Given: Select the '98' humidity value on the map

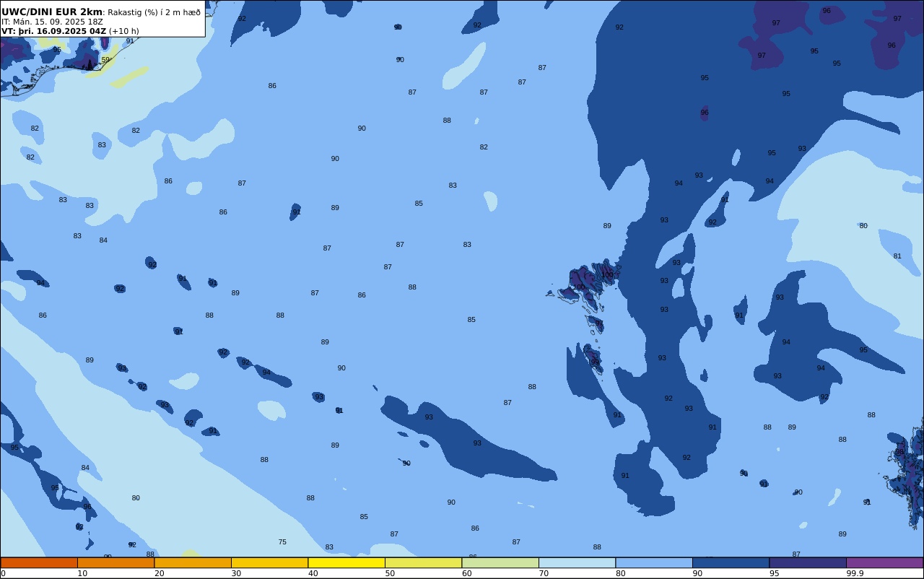Looking at the screenshot, I should pyautogui.click(x=899, y=452).
